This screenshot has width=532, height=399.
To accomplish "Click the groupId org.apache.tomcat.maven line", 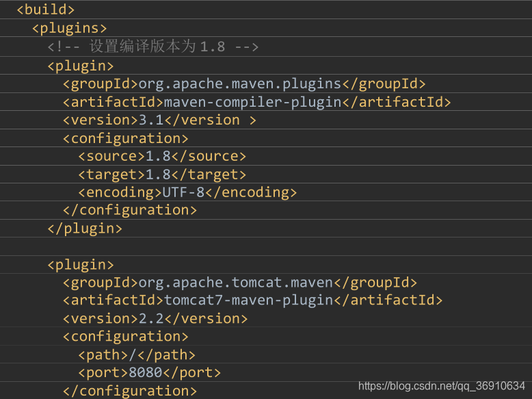I will pyautogui.click(x=240, y=283).
